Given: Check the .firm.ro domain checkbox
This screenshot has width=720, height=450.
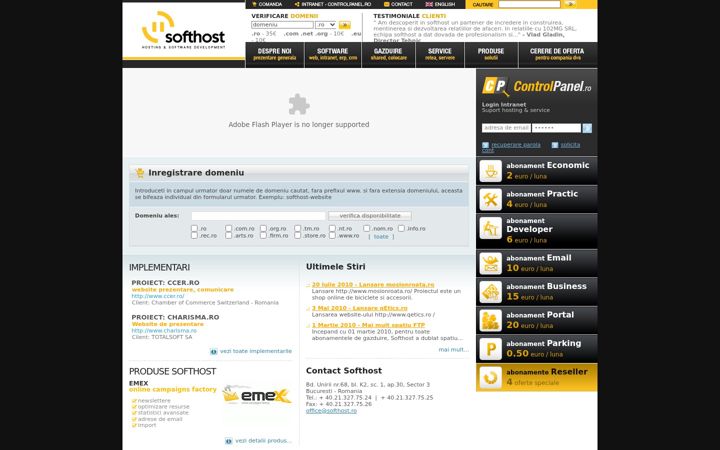Looking at the screenshot, I should (263, 236).
